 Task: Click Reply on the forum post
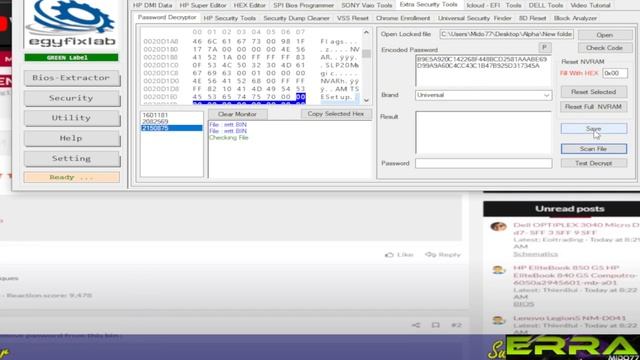click(x=443, y=255)
